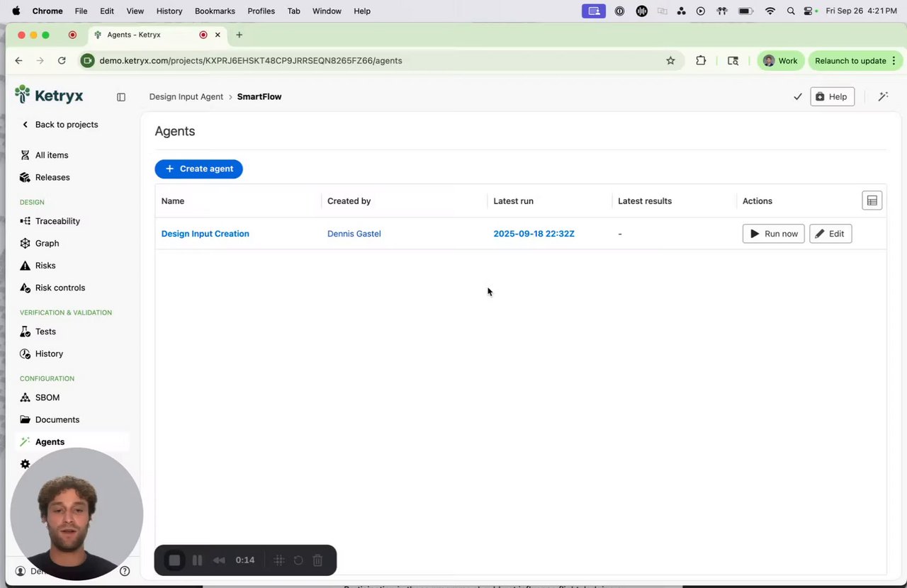Reload the Ketryx page
The height and width of the screenshot is (588, 907).
[62, 61]
